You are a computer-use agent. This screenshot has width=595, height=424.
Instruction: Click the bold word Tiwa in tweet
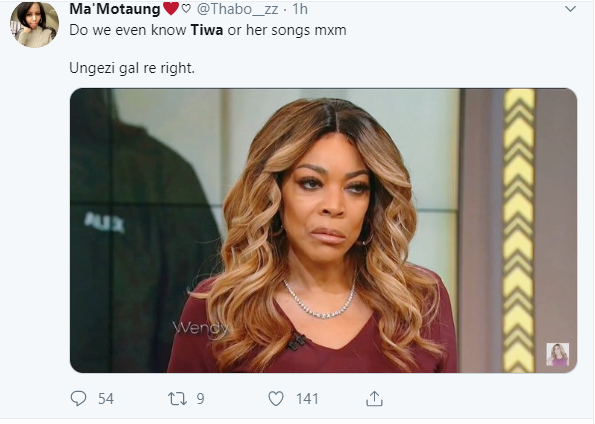click(x=207, y=30)
